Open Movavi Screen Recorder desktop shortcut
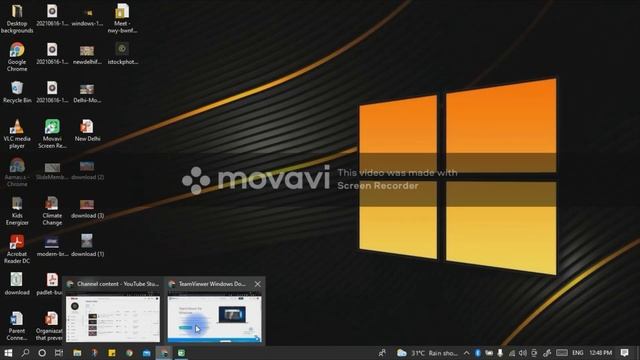This screenshot has width=640, height=360. [52, 133]
